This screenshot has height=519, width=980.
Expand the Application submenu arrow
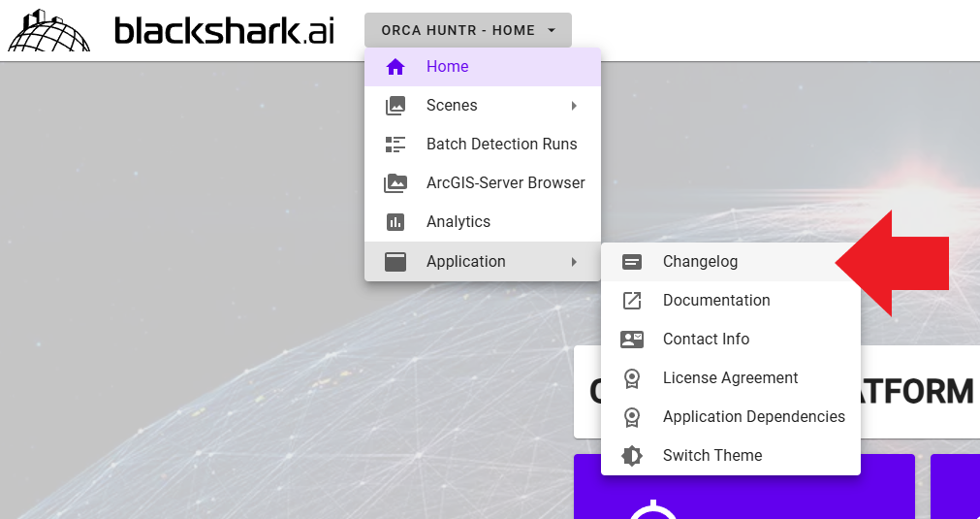pos(574,261)
